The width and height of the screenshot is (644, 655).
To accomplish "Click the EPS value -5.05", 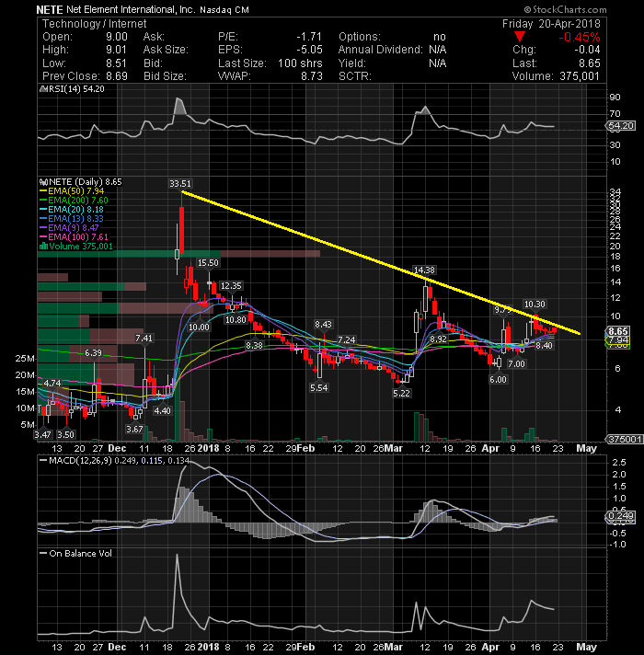I will [x=309, y=50].
